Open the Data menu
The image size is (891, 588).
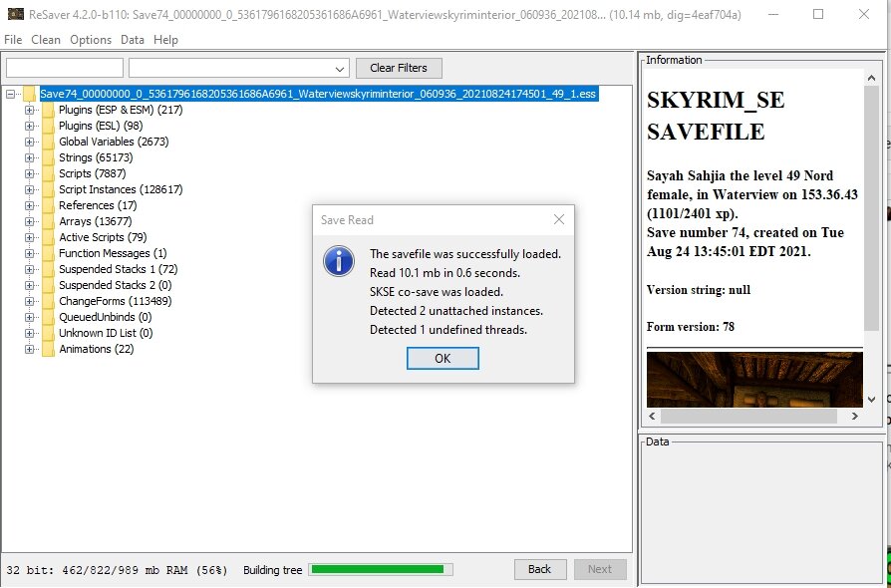(x=133, y=40)
